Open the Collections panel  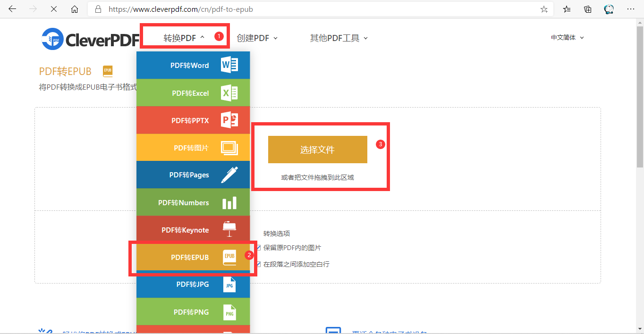pos(588,9)
